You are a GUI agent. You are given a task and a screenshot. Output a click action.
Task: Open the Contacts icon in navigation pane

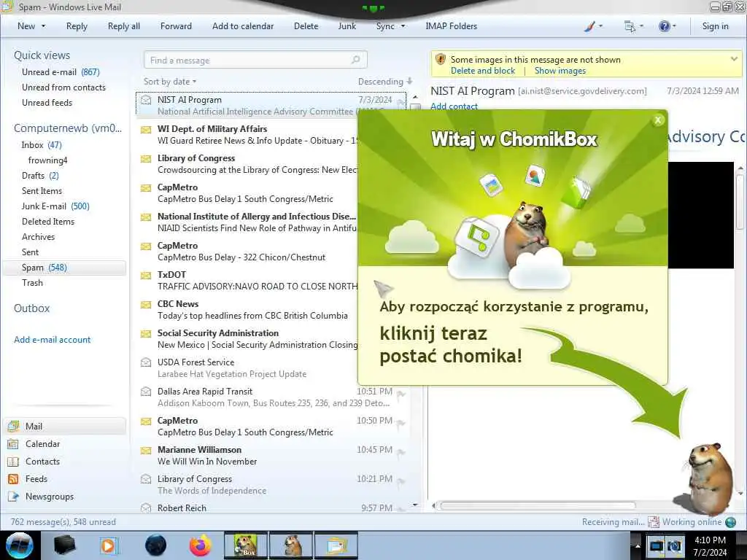(13, 462)
